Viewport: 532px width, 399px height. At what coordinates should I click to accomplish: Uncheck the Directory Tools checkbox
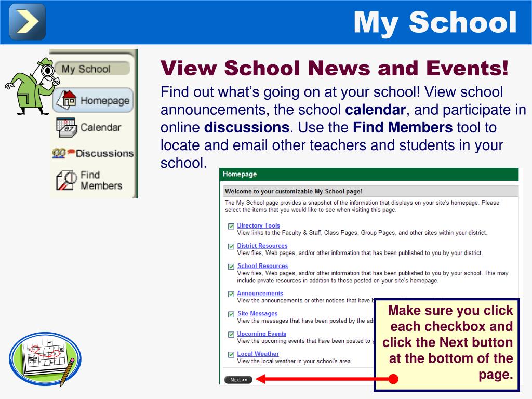(x=231, y=227)
